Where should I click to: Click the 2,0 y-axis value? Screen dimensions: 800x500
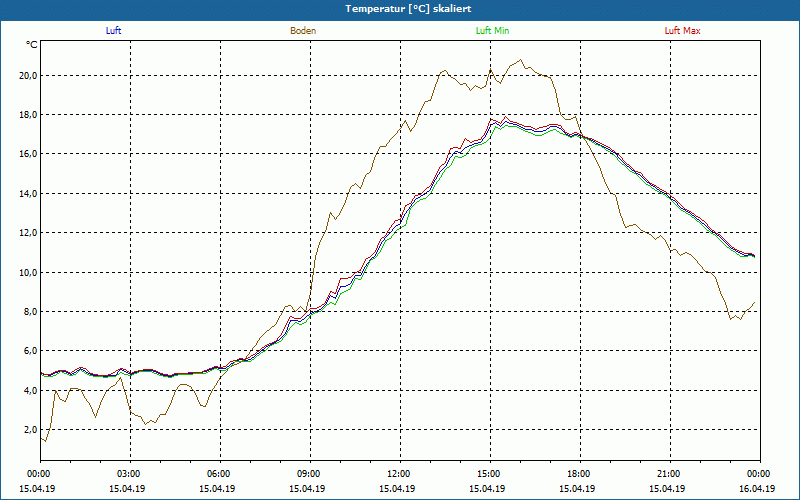pos(30,430)
